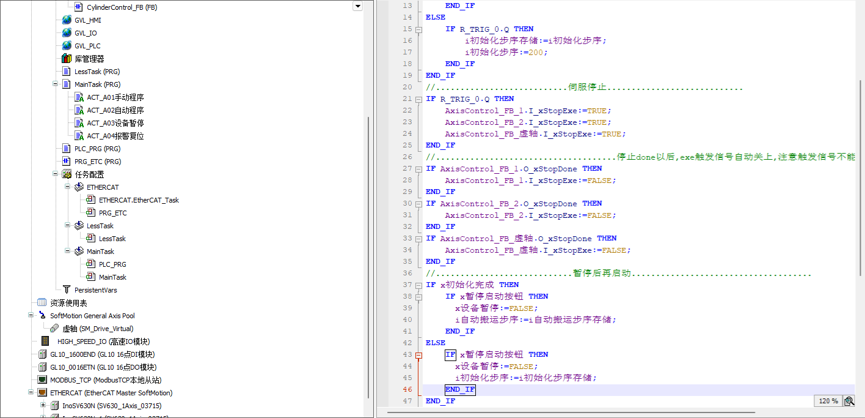Screen dimensions: 865x418
Task: Click the 伺服停止 comment on line 20
Action: 587,88
